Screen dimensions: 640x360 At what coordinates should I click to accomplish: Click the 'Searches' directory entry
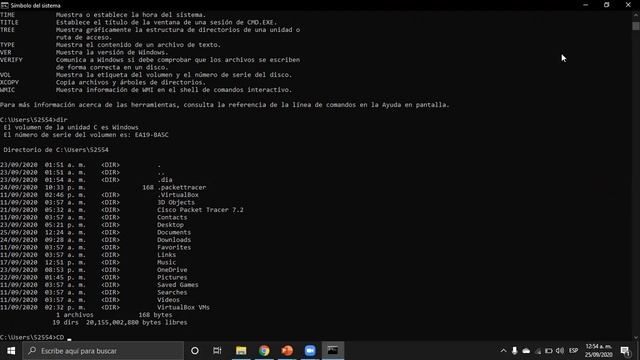[x=172, y=292]
